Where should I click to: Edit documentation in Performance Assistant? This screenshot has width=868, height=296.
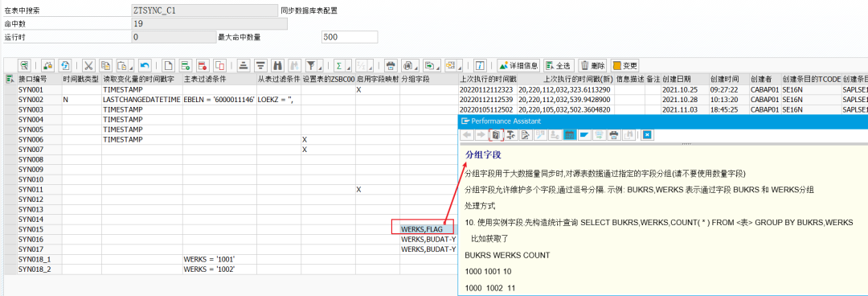[526, 134]
